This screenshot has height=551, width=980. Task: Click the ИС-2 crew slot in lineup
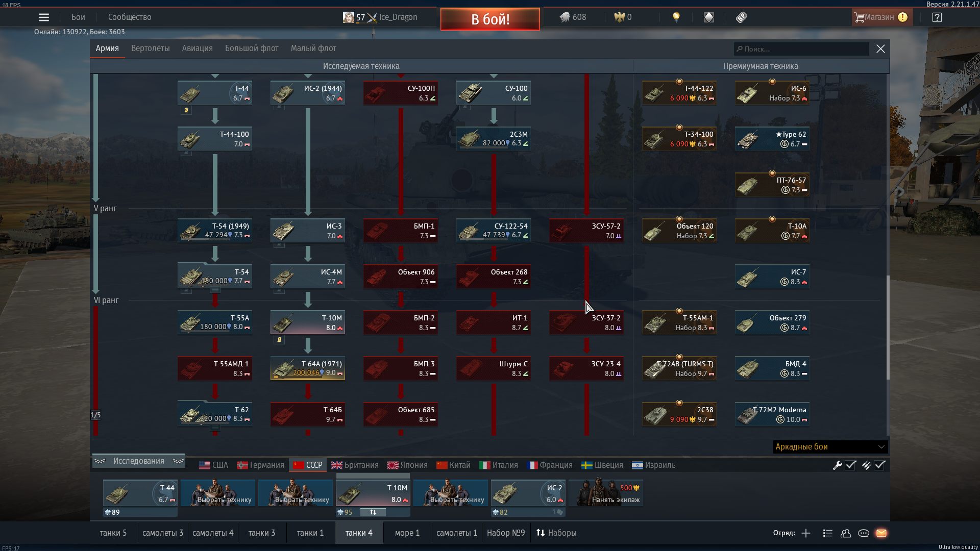point(528,493)
